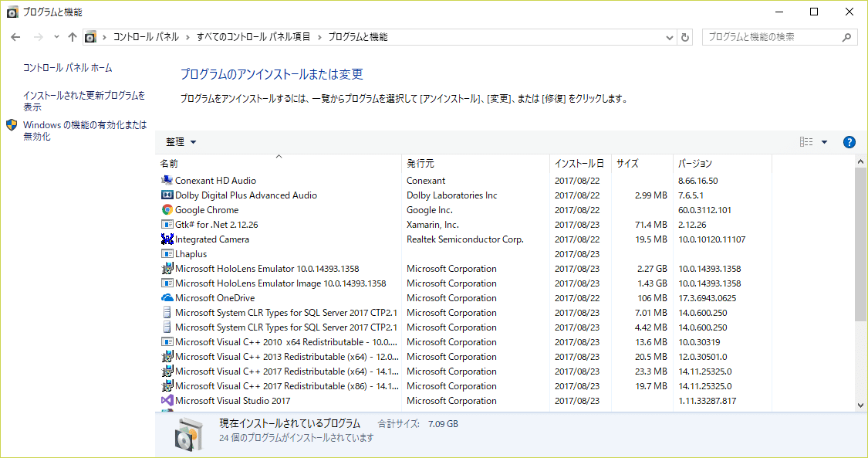868x458 pixels.
Task: Click the Dolby Digital Plus Advanced Audio icon
Action: [167, 195]
